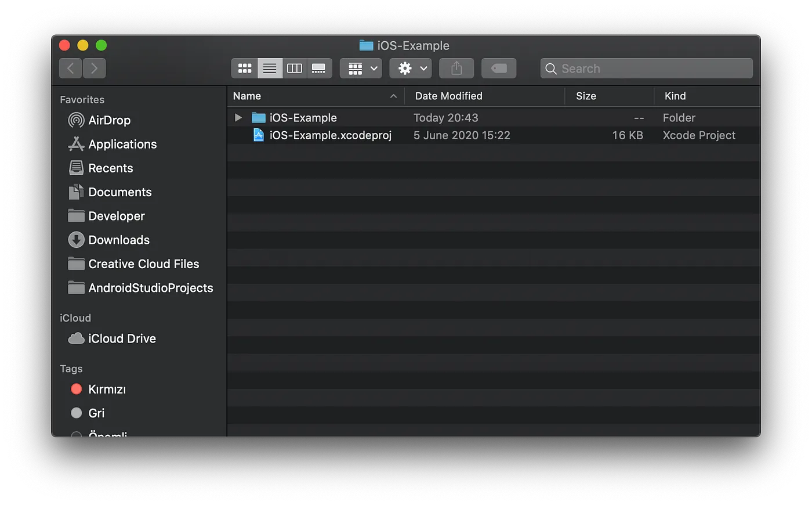Select the Kırmızı red tag
This screenshot has width=812, height=505.
98,389
